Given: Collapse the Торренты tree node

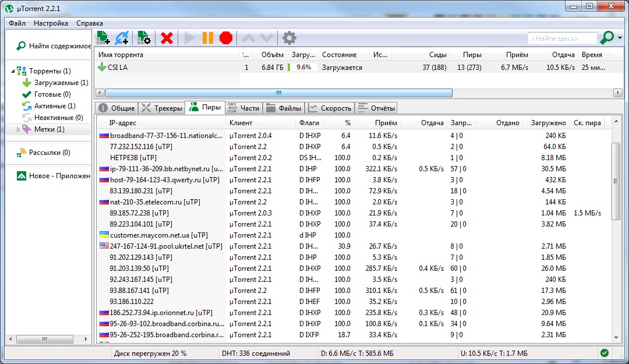Looking at the screenshot, I should click(x=13, y=71).
